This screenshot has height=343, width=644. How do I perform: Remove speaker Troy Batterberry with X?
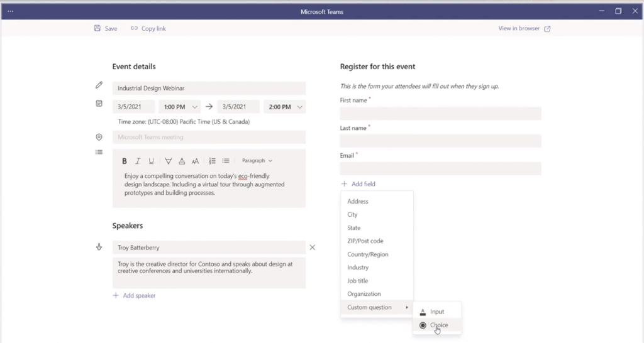pyautogui.click(x=313, y=248)
